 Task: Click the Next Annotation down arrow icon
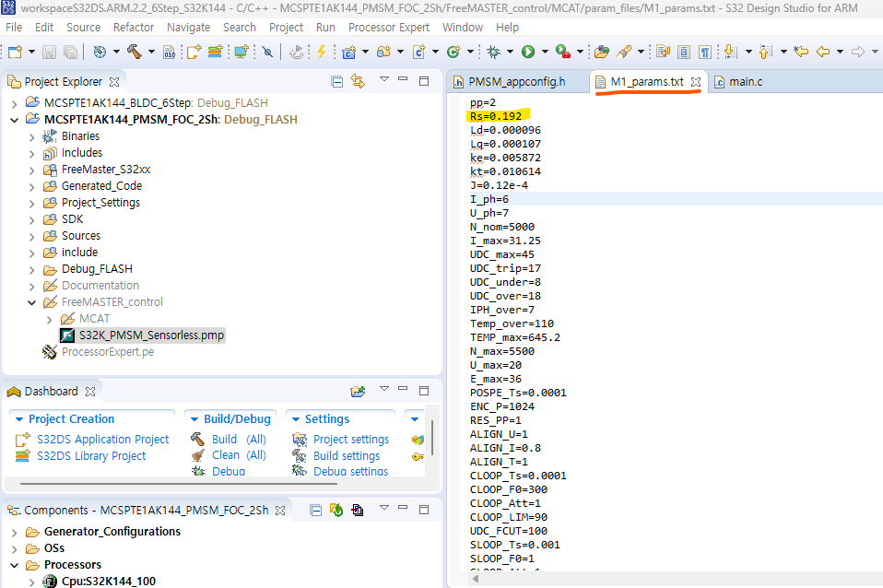pos(730,52)
